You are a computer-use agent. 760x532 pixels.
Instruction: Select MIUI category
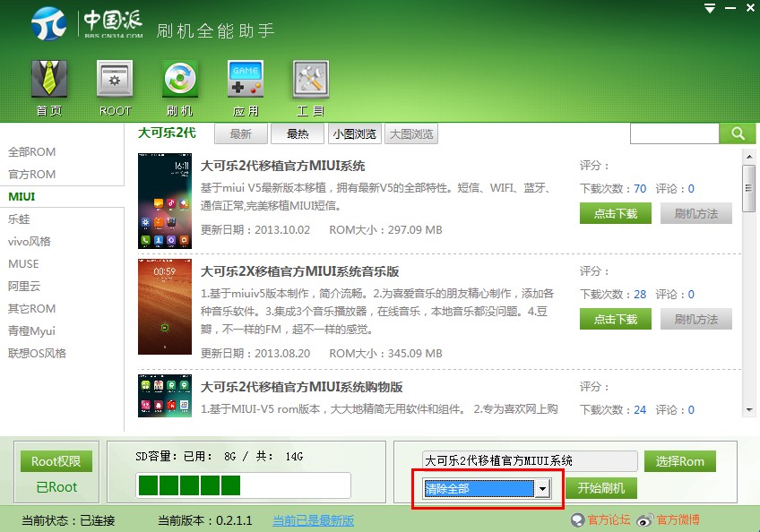tap(22, 196)
